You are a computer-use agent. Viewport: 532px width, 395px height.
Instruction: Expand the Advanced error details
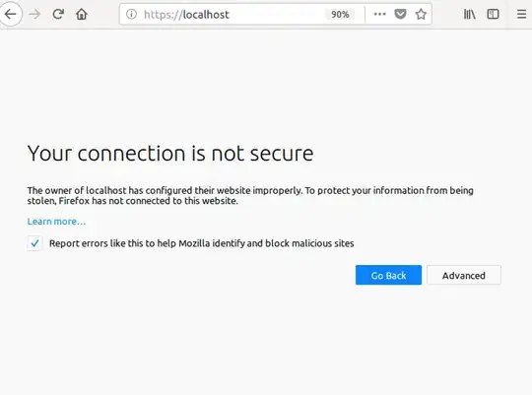464,275
